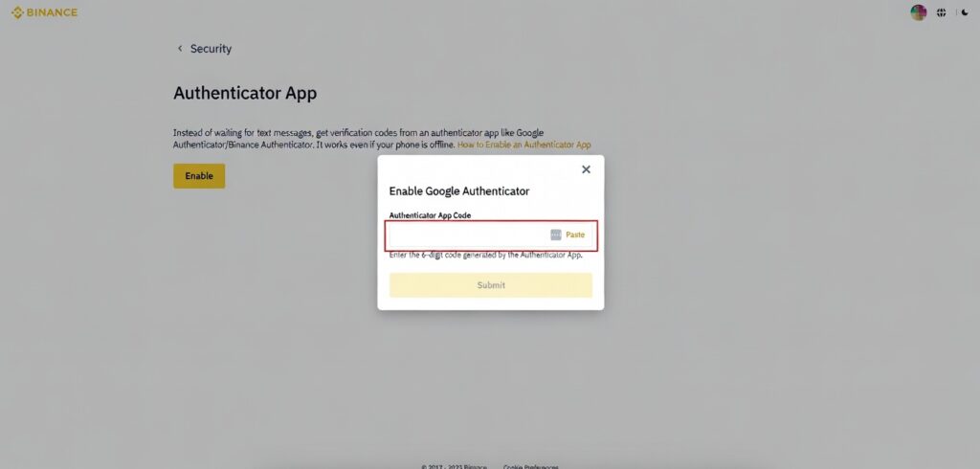
Task: Open How to Enable an Authenticator App link
Action: click(x=523, y=145)
